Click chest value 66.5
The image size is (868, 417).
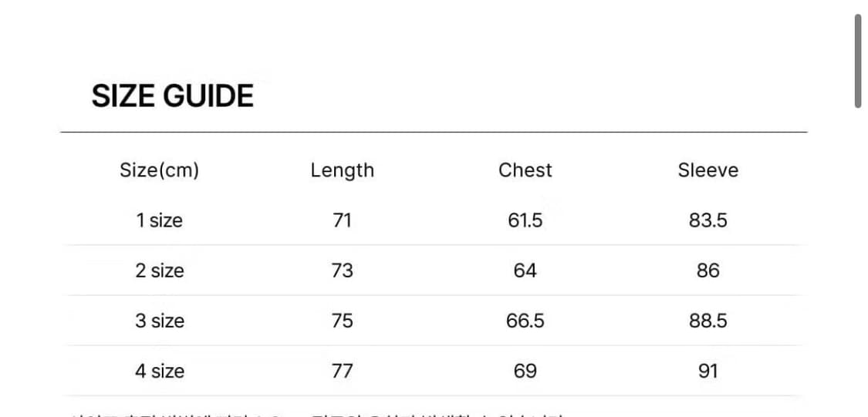pyautogui.click(x=525, y=321)
